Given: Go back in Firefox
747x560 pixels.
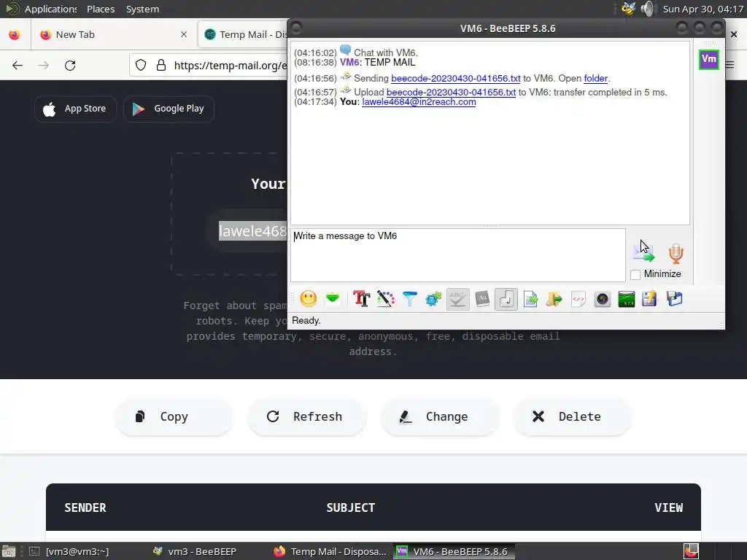Looking at the screenshot, I should [x=18, y=65].
